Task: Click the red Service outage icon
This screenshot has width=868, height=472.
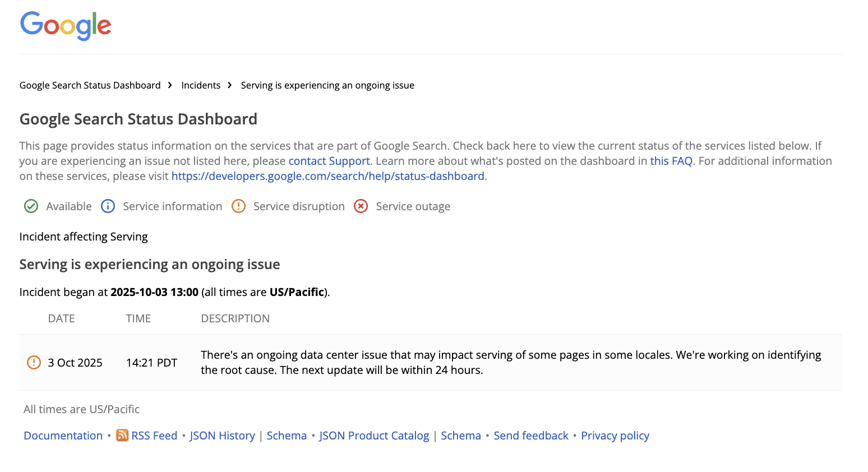Action: (361, 206)
